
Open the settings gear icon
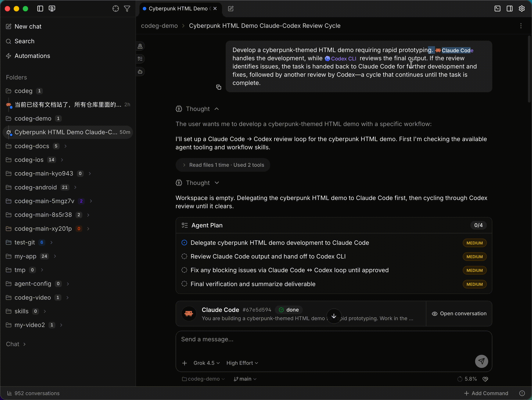[522, 9]
